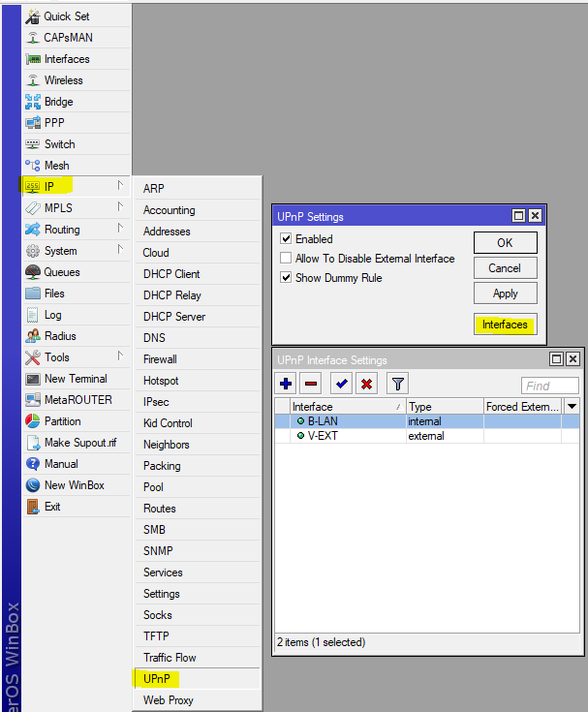Click the Manual help icon
588x712 pixels.
click(33, 464)
